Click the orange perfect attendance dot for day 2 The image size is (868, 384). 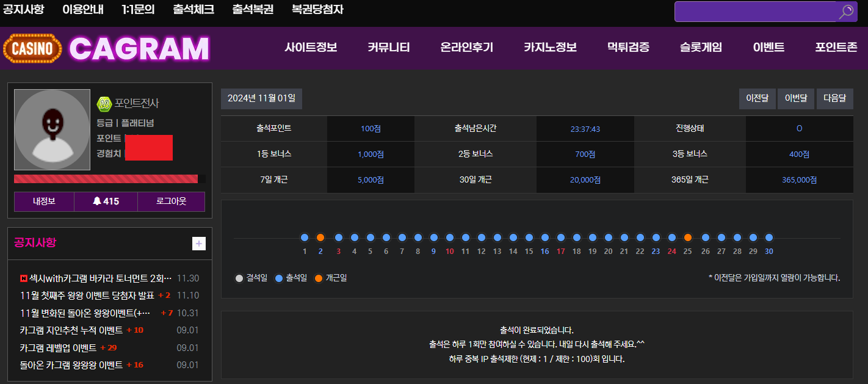click(x=320, y=237)
